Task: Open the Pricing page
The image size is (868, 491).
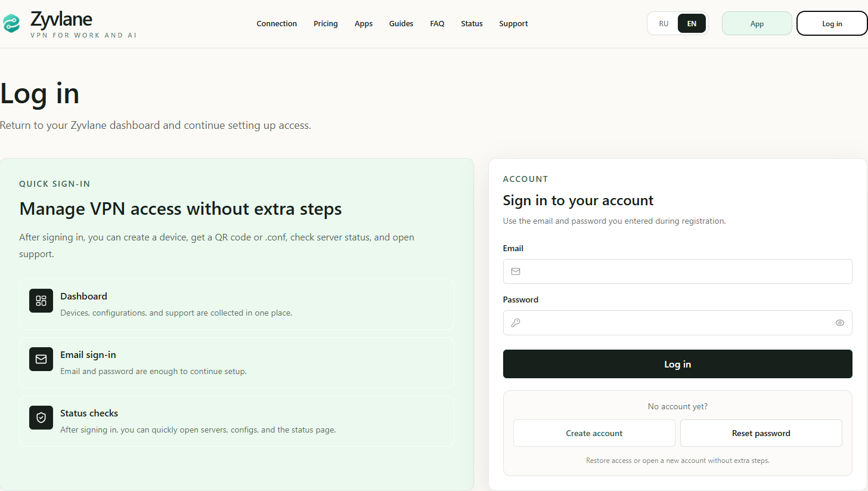Action: [x=325, y=24]
